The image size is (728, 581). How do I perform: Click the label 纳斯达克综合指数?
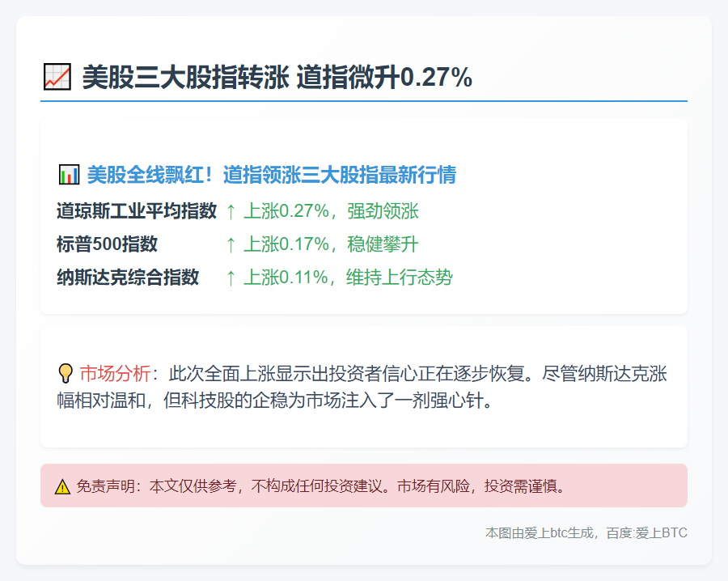pyautogui.click(x=128, y=278)
